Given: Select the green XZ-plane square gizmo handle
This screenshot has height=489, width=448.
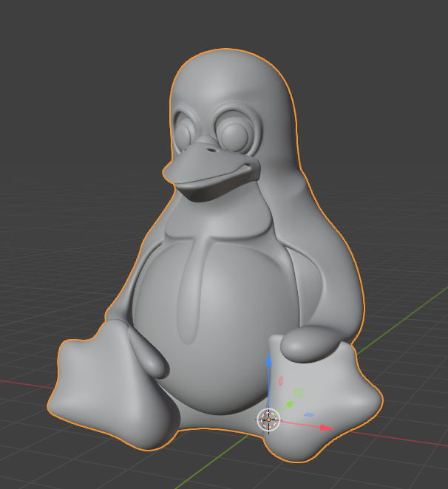Looking at the screenshot, I should 298,393.
